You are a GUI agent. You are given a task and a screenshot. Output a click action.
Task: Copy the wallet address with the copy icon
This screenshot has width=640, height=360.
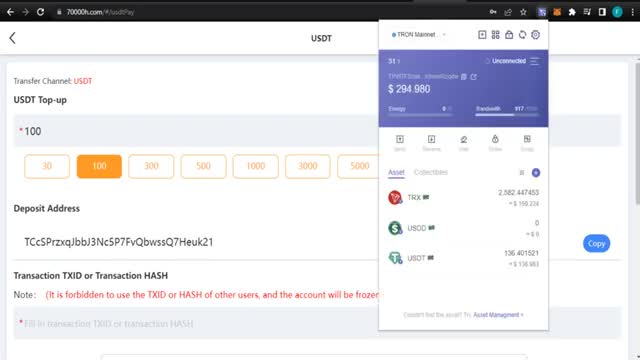pyautogui.click(x=464, y=77)
